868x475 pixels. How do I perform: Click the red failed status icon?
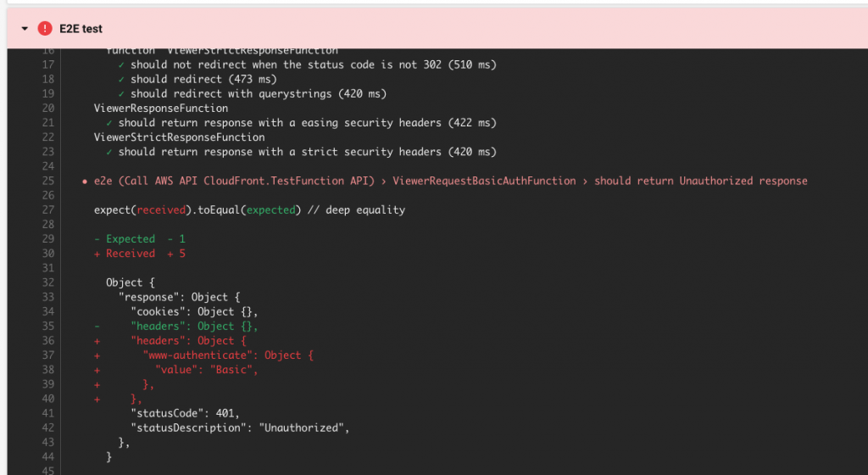click(x=45, y=28)
